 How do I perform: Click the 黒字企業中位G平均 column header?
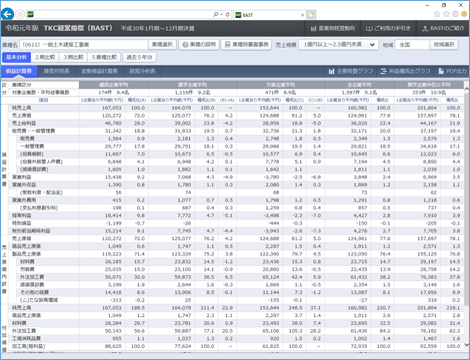[429, 85]
